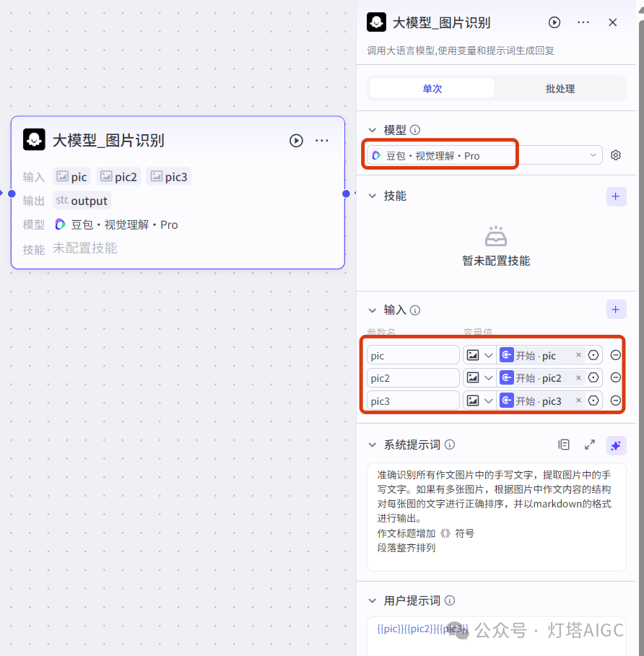Switch to the 批处理 mode tab
Viewport: 644px width, 656px height.
[560, 88]
